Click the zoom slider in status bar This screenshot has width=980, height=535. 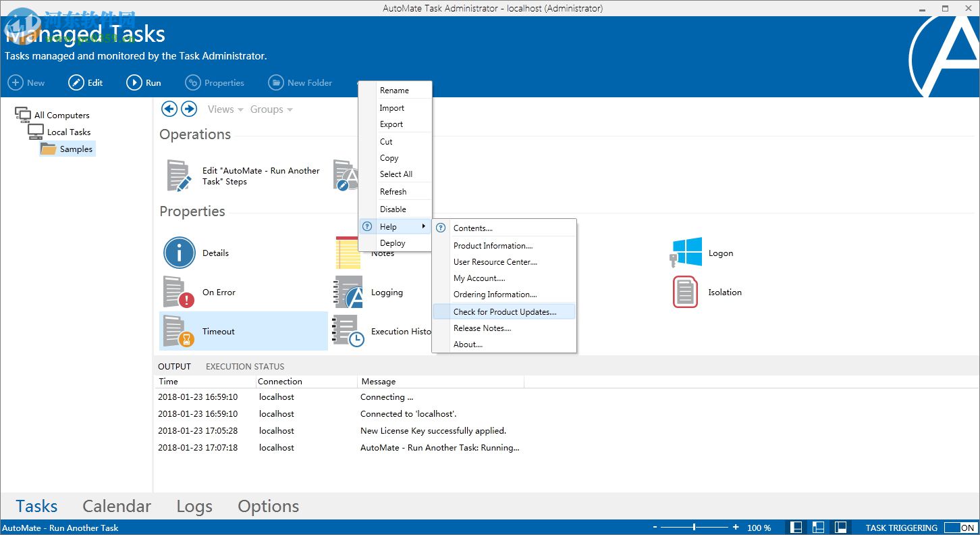point(695,528)
